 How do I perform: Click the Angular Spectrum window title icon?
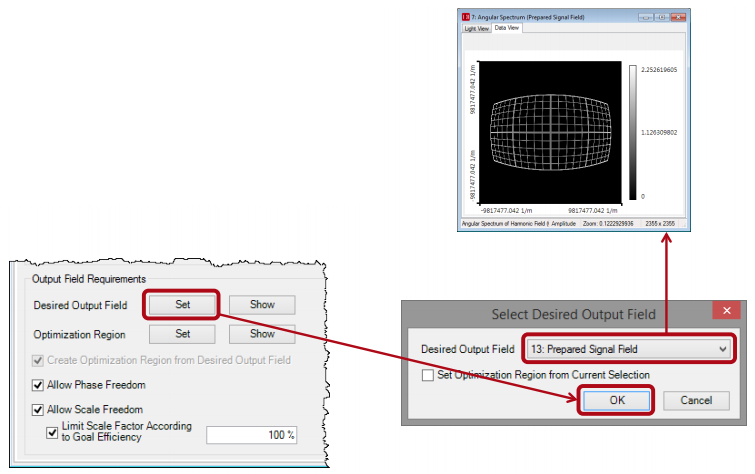466,17
